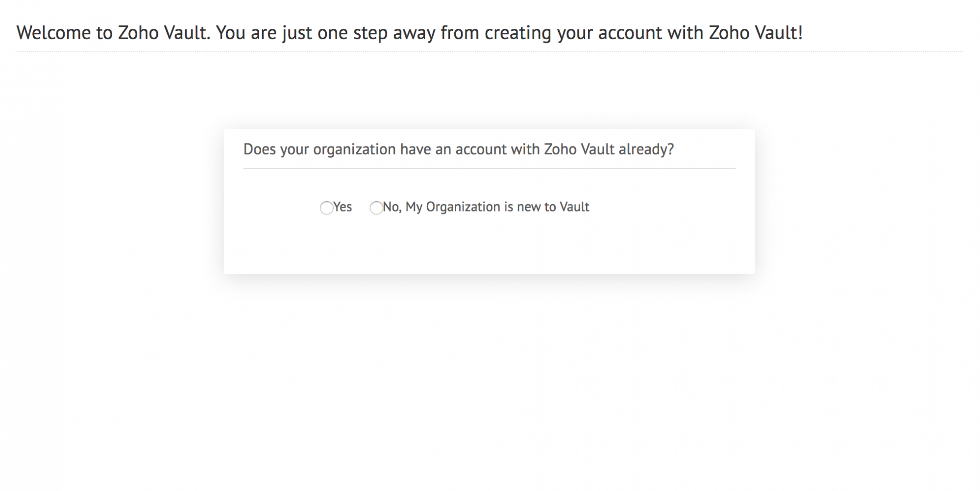Select the No radio button circle
The height and width of the screenshot is (491, 980).
[x=376, y=208]
